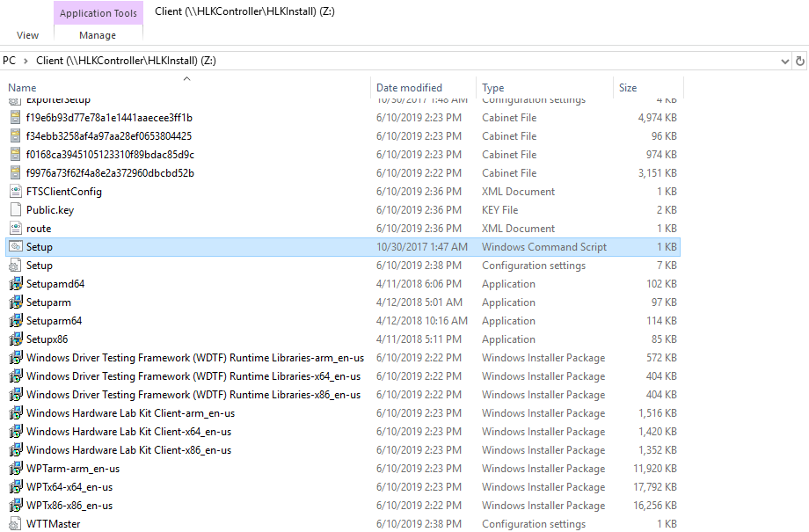Image resolution: width=809 pixels, height=532 pixels.
Task: Sort files by the Type column header
Action: point(492,88)
